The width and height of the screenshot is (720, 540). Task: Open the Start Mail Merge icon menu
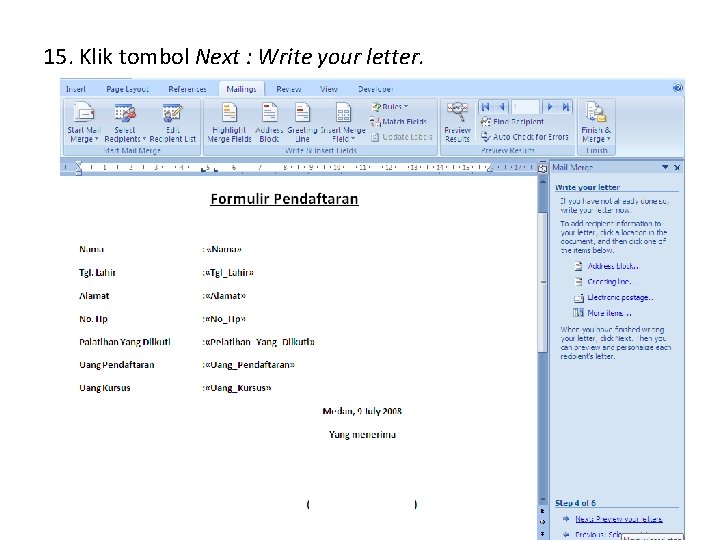tap(84, 123)
